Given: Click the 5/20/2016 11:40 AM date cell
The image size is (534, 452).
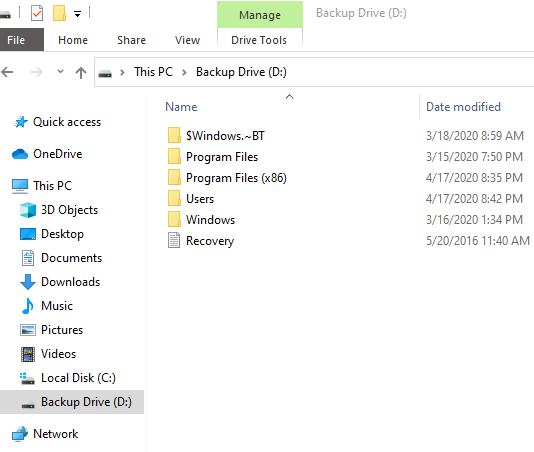Looking at the screenshot, I should pos(478,241).
